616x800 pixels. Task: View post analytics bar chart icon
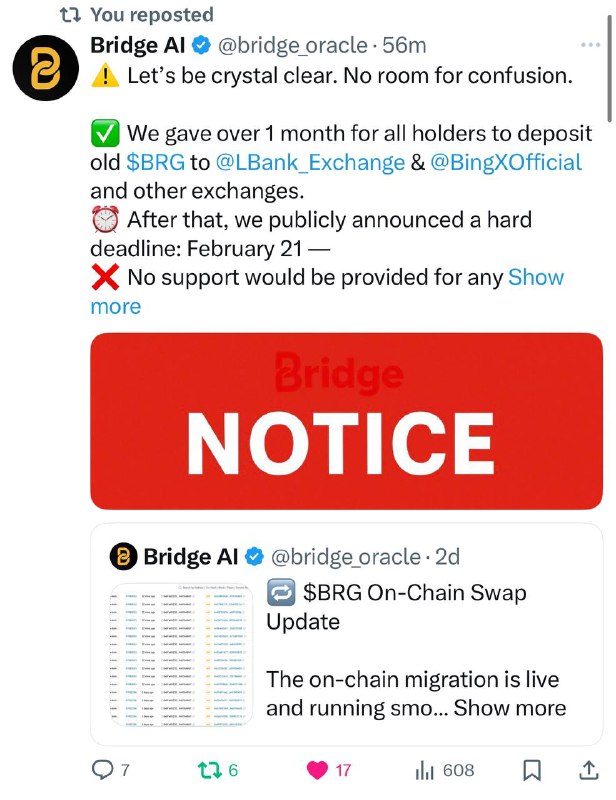425,770
